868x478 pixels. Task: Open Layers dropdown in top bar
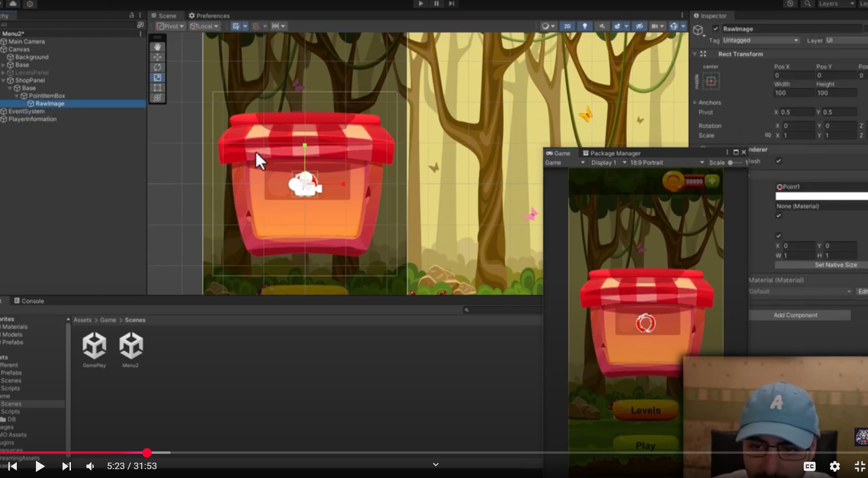836,4
